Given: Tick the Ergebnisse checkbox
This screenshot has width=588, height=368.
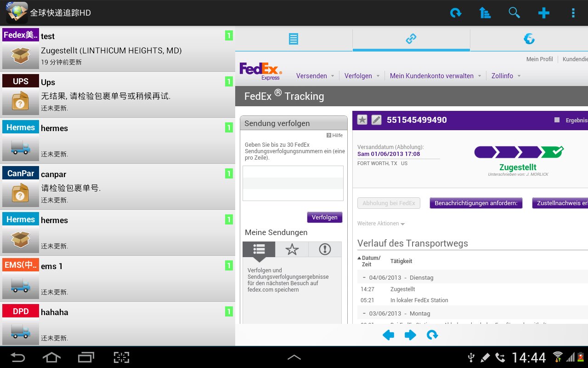Looking at the screenshot, I should [557, 120].
